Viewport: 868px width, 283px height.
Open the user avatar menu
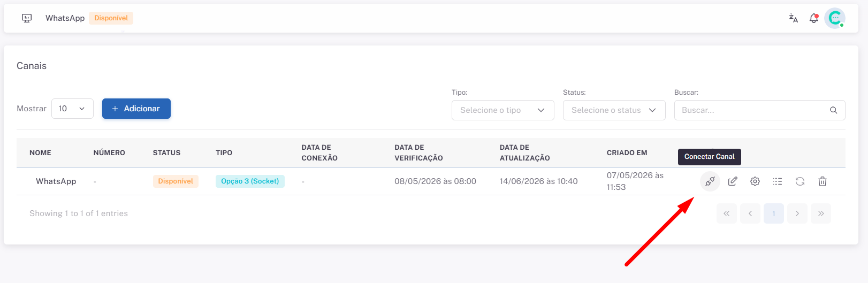point(835,18)
